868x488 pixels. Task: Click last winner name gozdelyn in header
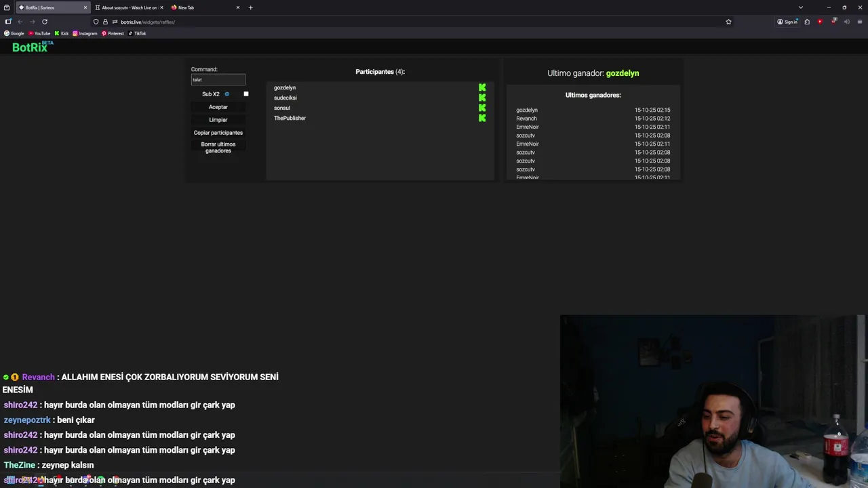click(623, 73)
